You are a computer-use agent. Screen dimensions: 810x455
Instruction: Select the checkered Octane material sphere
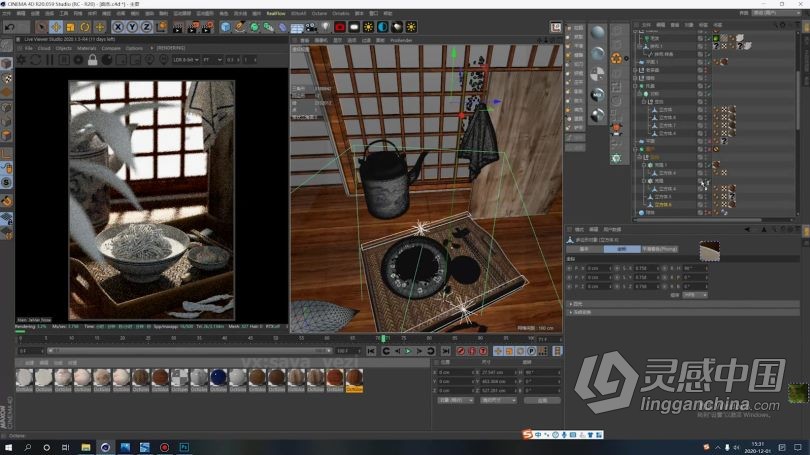[x=598, y=74]
